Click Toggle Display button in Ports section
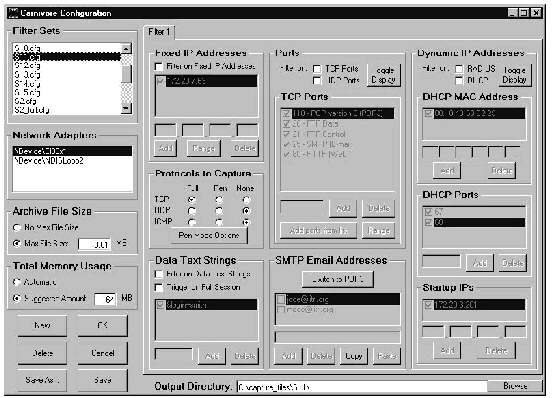The height and width of the screenshot is (398, 552). (383, 75)
